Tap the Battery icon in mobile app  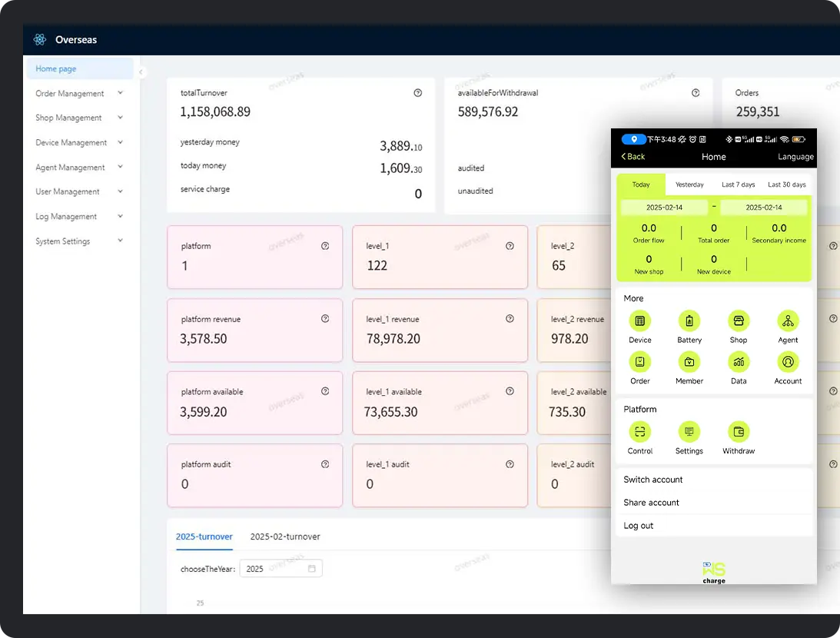point(689,321)
